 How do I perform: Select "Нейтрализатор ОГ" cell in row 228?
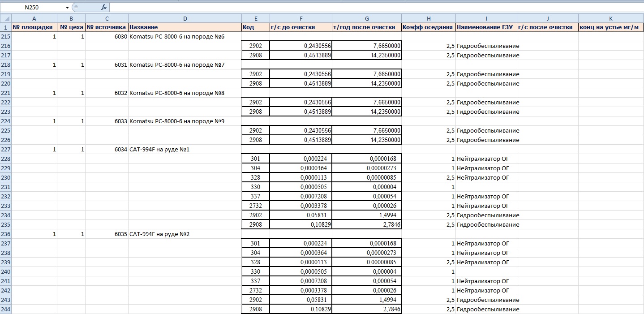coord(486,159)
